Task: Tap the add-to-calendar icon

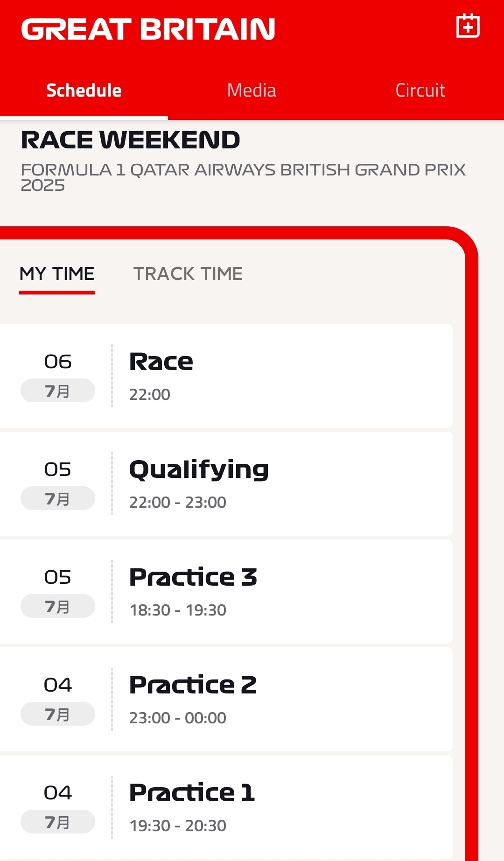Action: click(x=468, y=26)
